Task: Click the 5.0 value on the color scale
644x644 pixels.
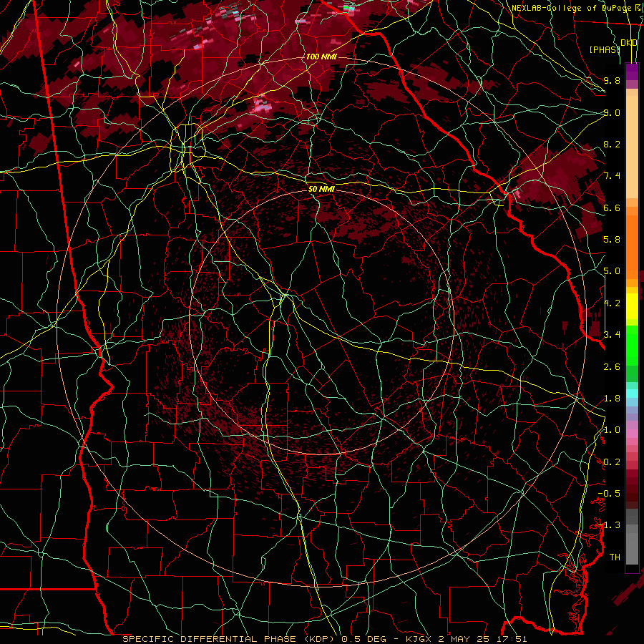Action: click(x=612, y=271)
